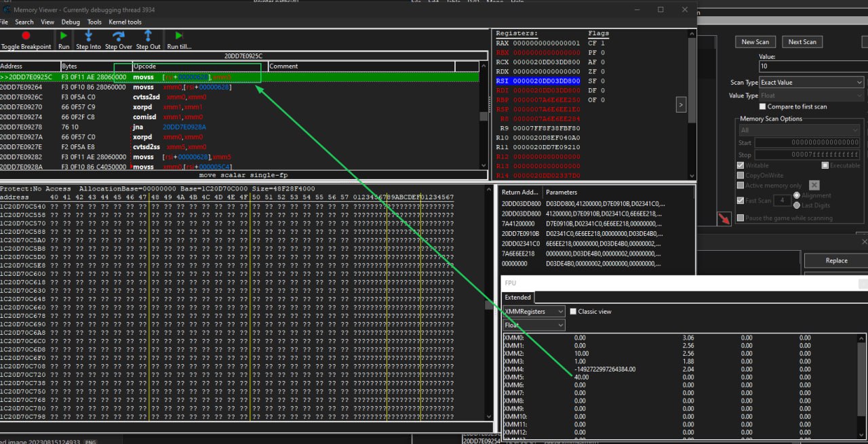Image resolution: width=868 pixels, height=444 pixels.
Task: Click the Replace button
Action: [x=835, y=261]
